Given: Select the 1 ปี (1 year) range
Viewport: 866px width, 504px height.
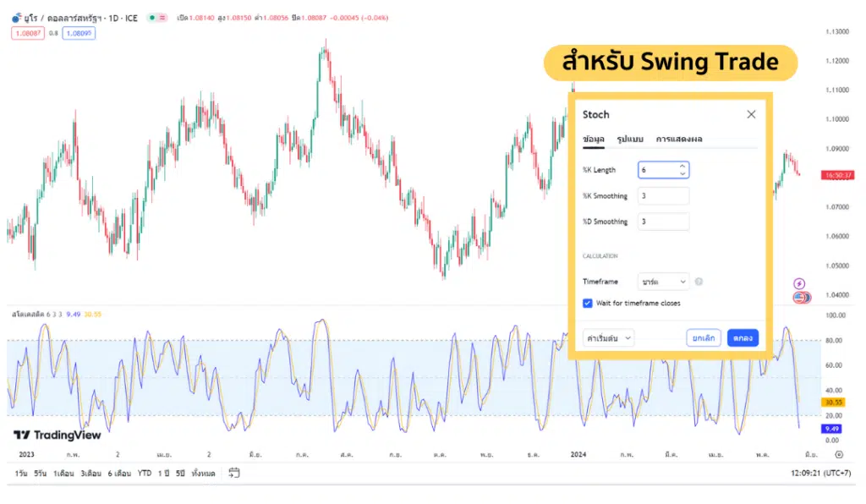Looking at the screenshot, I should pos(163,473).
